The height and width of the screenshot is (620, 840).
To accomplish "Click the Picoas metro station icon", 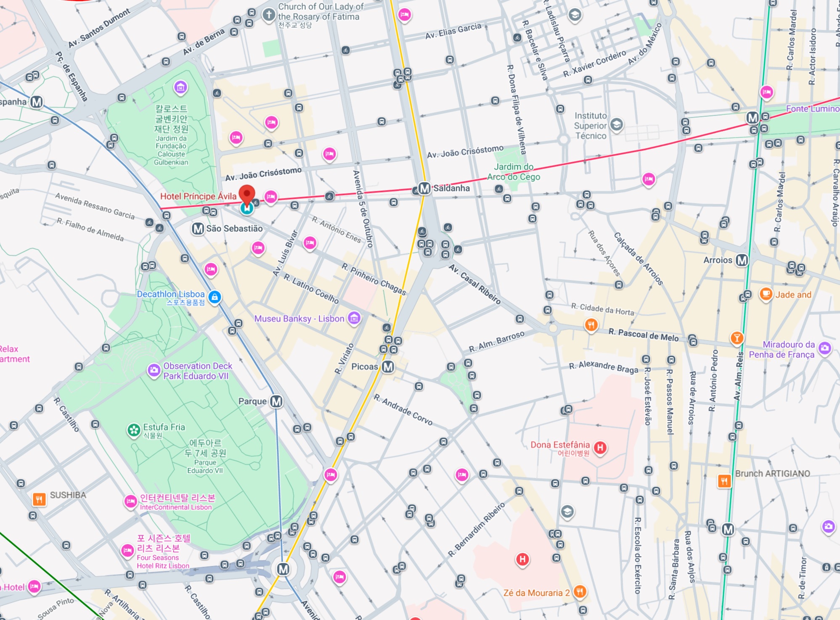I will (388, 367).
